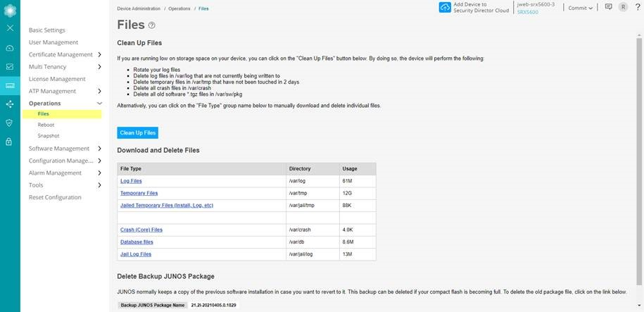Open the Commit dropdown
The height and width of the screenshot is (312, 644).
(x=581, y=8)
